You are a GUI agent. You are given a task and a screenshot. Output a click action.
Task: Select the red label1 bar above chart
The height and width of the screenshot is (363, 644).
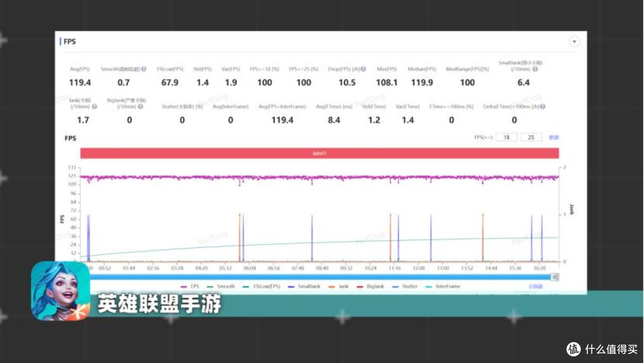point(320,153)
